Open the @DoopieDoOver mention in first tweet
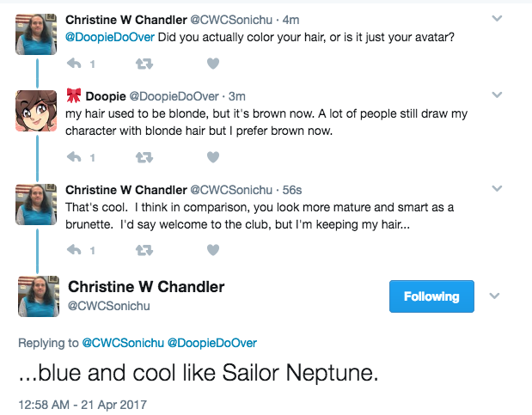The width and height of the screenshot is (532, 415). [110, 37]
